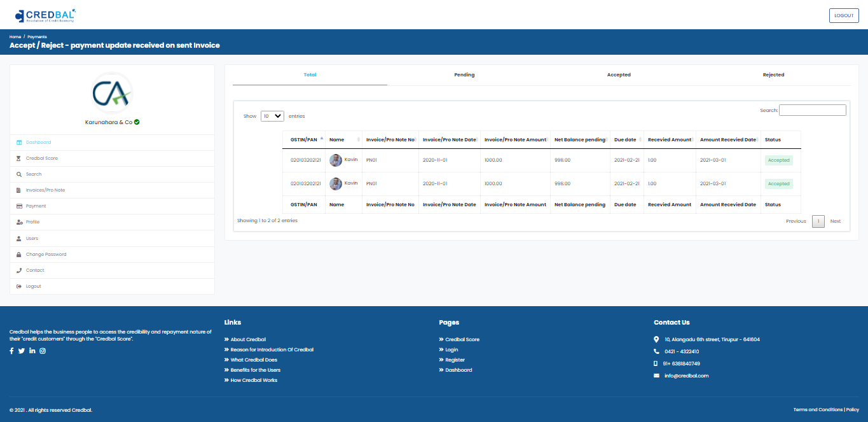The image size is (868, 422).
Task: Sort by Invoice/Pro Note No column
Action: pos(390,139)
